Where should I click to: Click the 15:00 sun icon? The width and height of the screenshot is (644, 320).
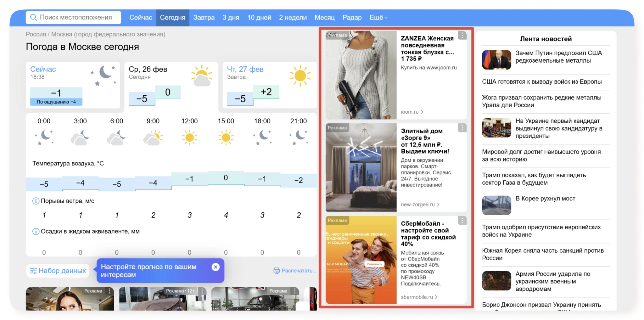pos(226,138)
